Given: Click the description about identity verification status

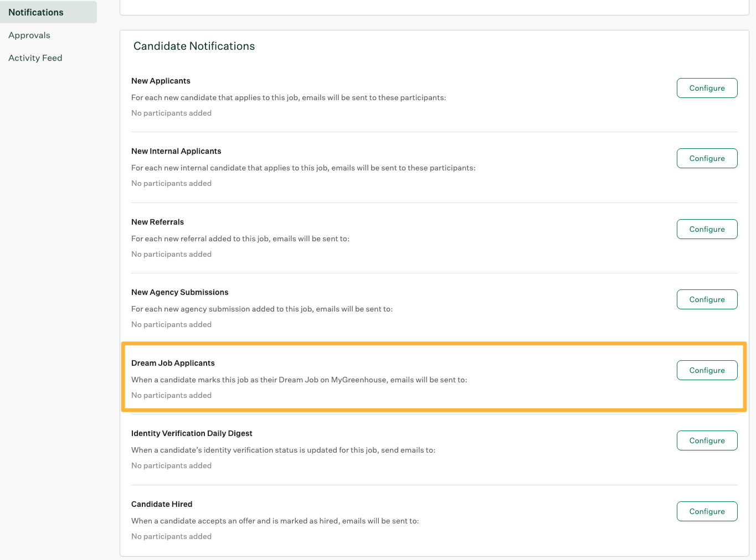Looking at the screenshot, I should pyautogui.click(x=283, y=450).
